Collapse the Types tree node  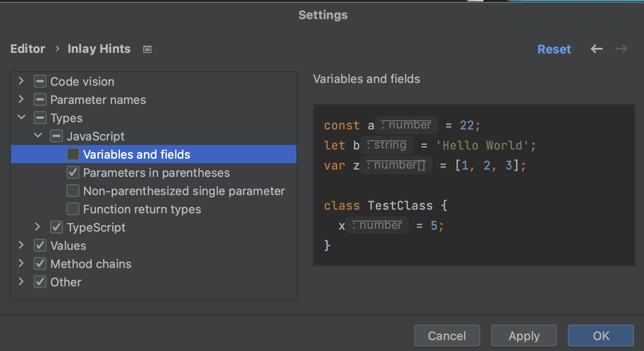pyautogui.click(x=21, y=117)
